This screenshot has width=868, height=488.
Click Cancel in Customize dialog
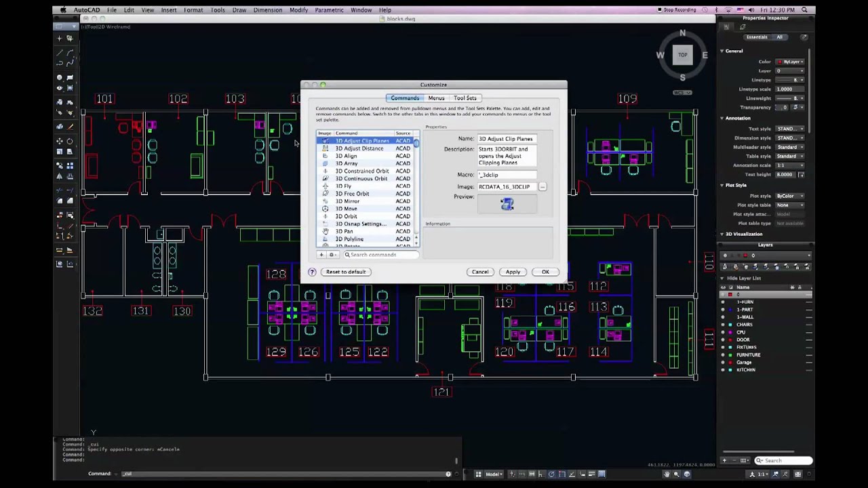click(480, 272)
